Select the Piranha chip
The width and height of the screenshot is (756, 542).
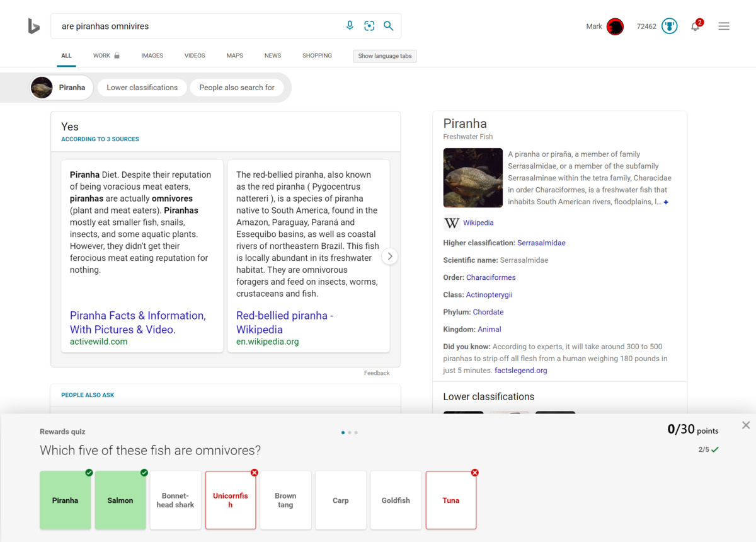(x=62, y=88)
